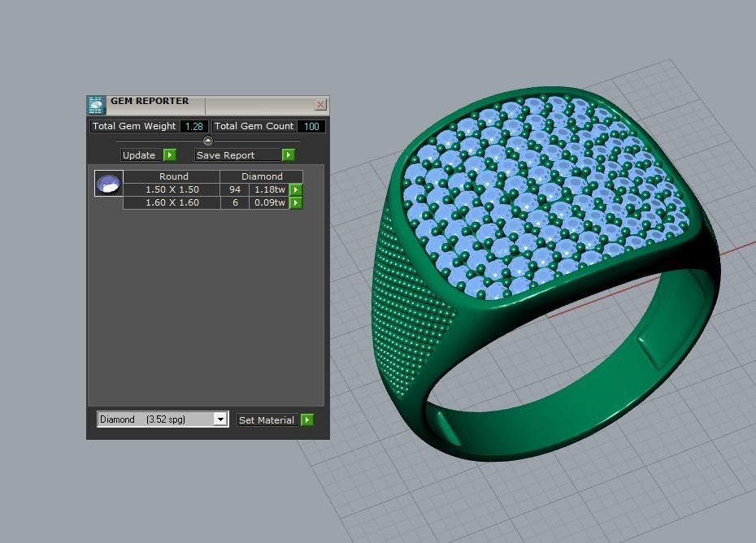Viewport: 756px width, 543px height.
Task: Click the Total Gem Count label
Action: tap(254, 126)
